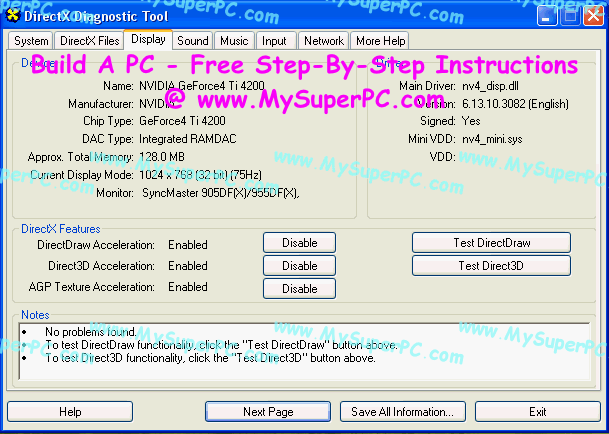This screenshot has height=434, width=609.
Task: Open the DirectX Files tab
Action: coord(89,41)
